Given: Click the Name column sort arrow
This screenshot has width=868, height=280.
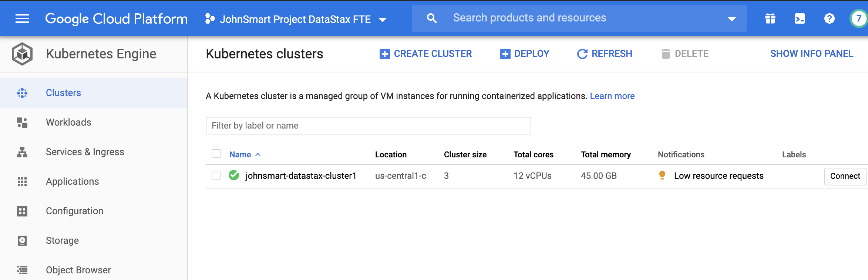Looking at the screenshot, I should coord(258,154).
